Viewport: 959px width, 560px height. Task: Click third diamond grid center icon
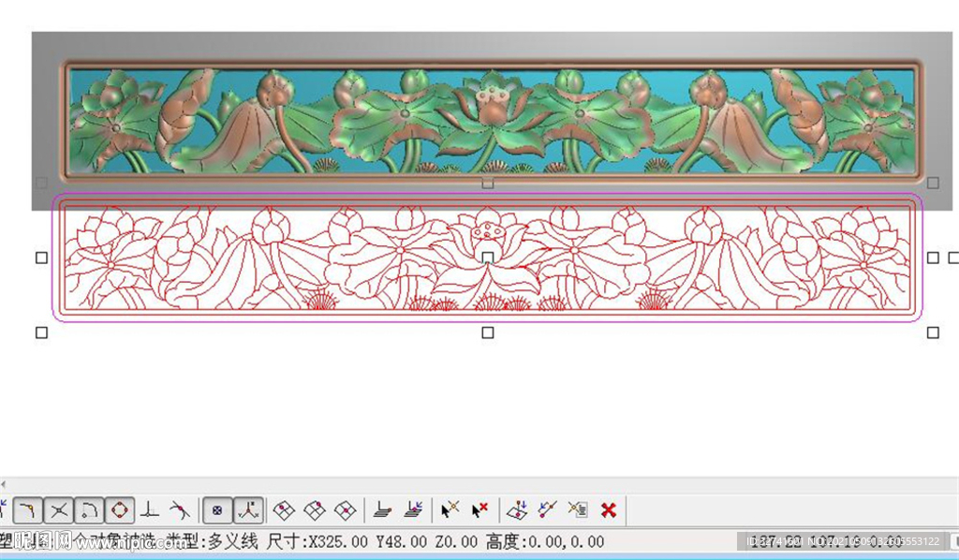coord(345,509)
